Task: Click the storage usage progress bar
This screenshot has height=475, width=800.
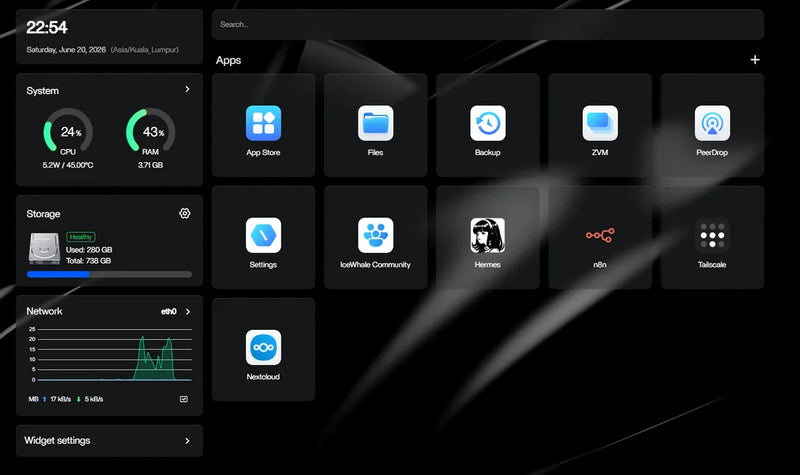Action: [x=109, y=274]
